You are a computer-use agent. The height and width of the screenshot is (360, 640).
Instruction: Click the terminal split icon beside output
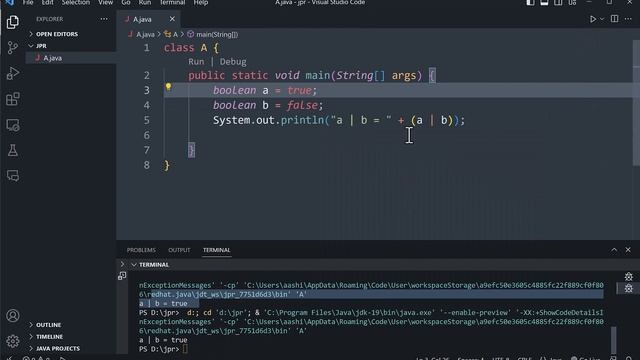pos(122,276)
